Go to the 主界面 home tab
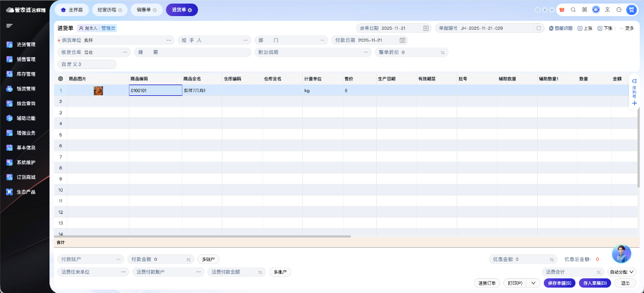The width and height of the screenshot is (644, 293). (x=72, y=10)
